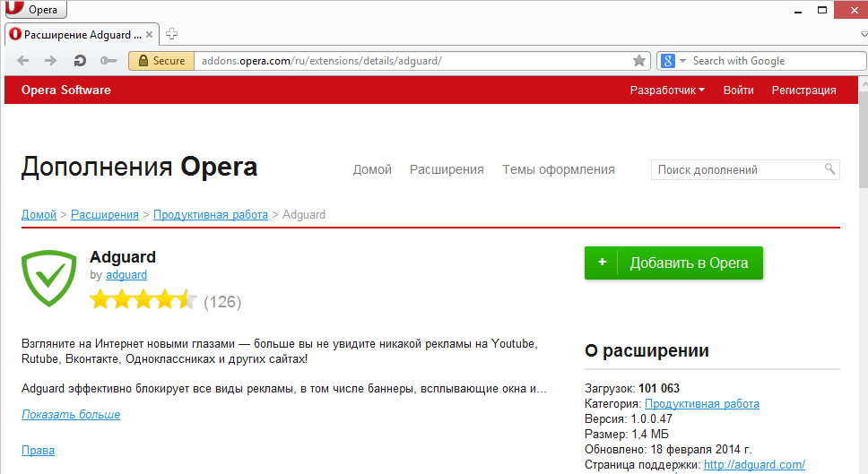Click the Расширение Adguard browser tab
868x474 pixels.
82,34
